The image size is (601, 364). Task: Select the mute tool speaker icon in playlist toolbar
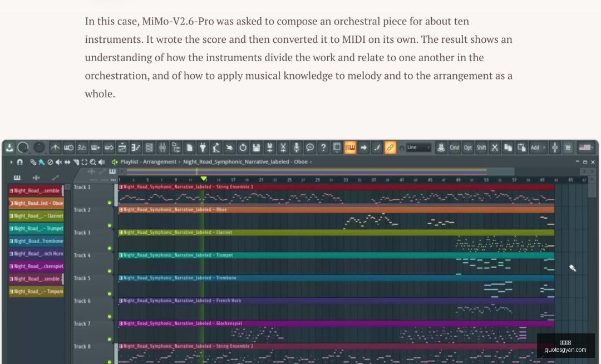58,162
